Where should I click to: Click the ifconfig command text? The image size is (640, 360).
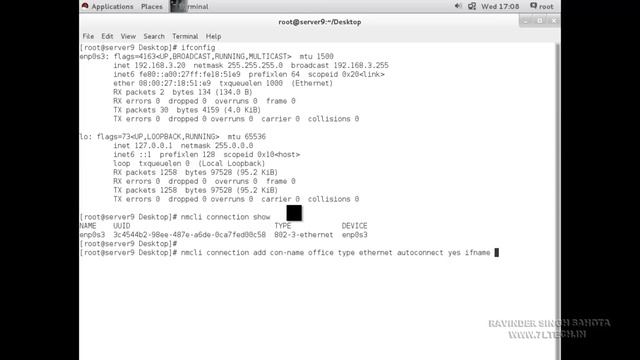pos(198,48)
